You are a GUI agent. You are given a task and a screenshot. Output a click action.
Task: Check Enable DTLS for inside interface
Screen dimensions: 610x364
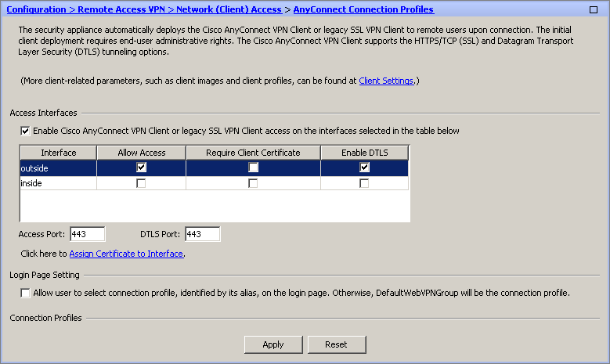click(x=364, y=183)
